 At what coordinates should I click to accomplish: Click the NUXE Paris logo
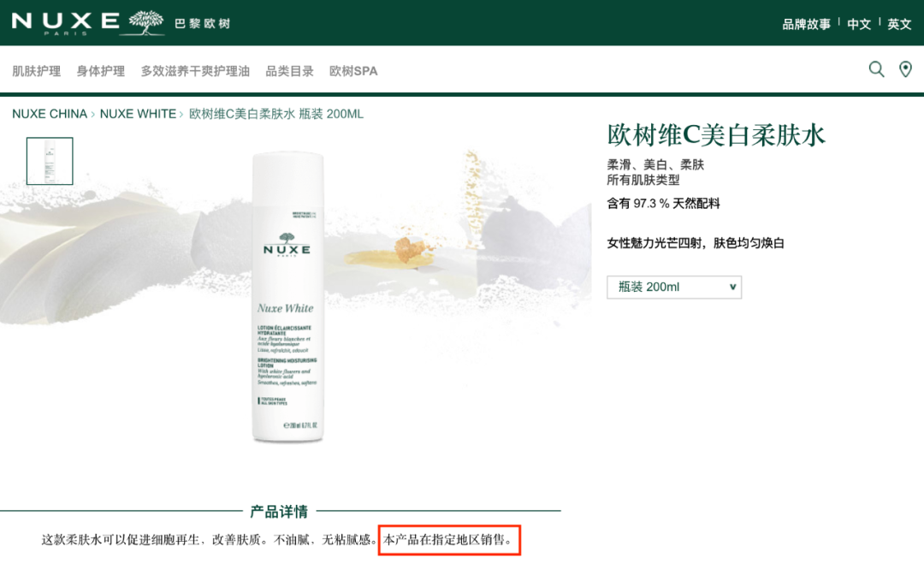(88, 23)
